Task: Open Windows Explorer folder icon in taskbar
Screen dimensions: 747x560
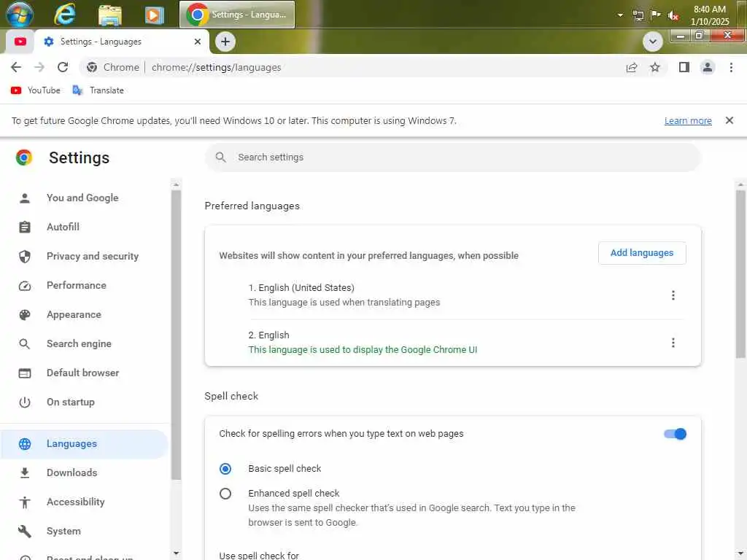Action: (110, 15)
